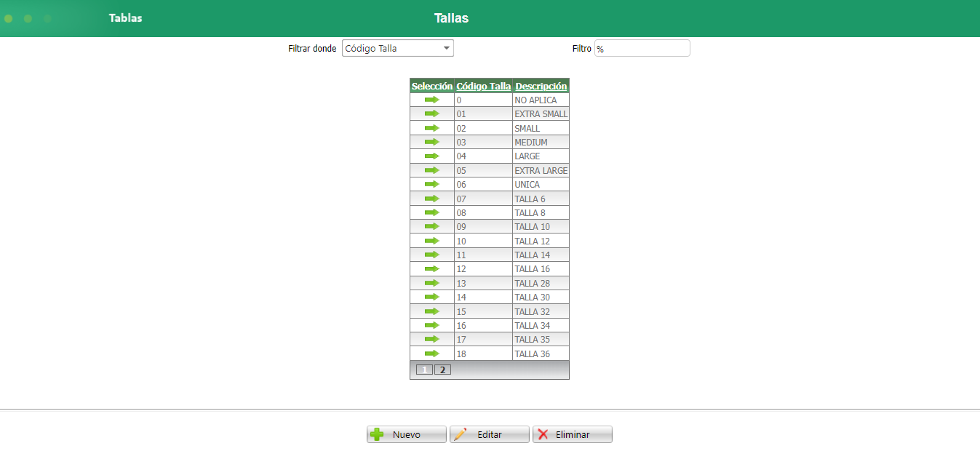Sort by Código Talla column header

coord(484,86)
